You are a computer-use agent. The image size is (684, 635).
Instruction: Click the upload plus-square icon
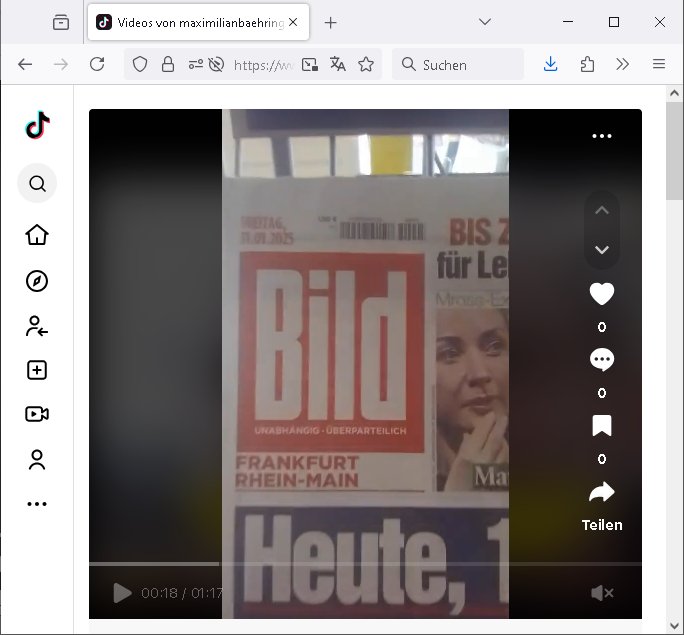pyautogui.click(x=37, y=370)
